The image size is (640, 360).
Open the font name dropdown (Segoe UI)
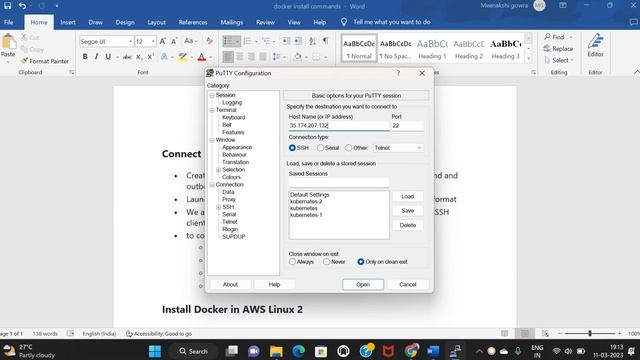tap(130, 41)
